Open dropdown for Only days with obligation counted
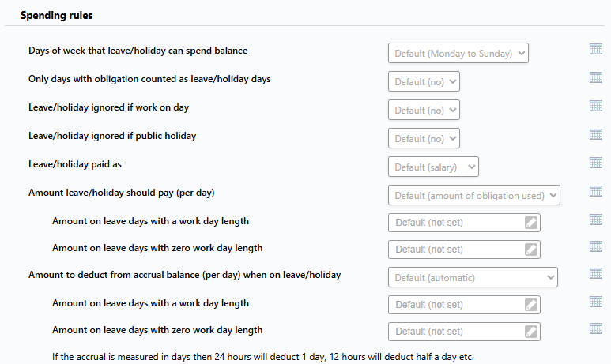Image resolution: width=611 pixels, height=364 pixels. (x=424, y=81)
